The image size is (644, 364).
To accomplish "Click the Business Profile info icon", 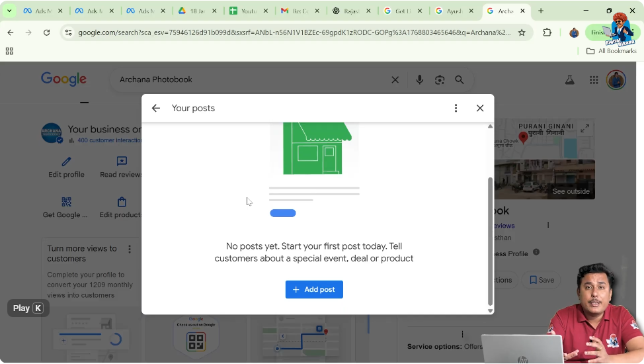I will coord(536,252).
